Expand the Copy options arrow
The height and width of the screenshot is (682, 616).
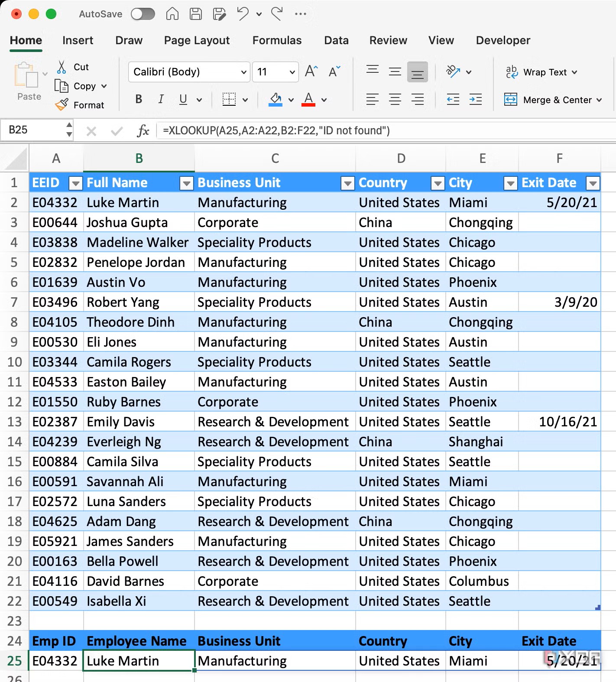(104, 86)
